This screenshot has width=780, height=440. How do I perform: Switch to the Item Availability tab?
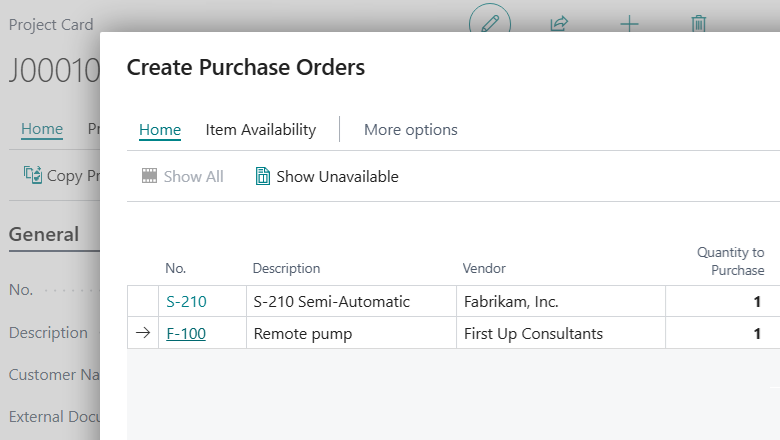click(x=261, y=130)
